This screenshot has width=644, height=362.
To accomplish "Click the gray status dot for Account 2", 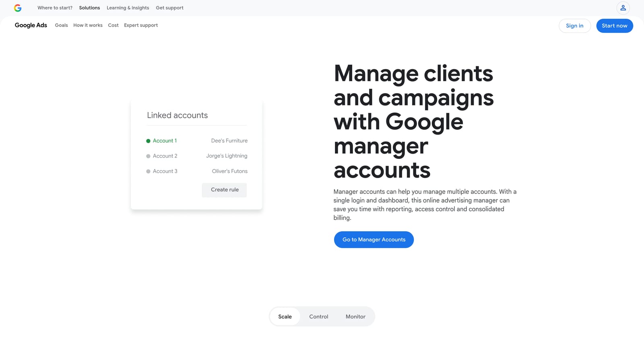I will click(x=148, y=156).
